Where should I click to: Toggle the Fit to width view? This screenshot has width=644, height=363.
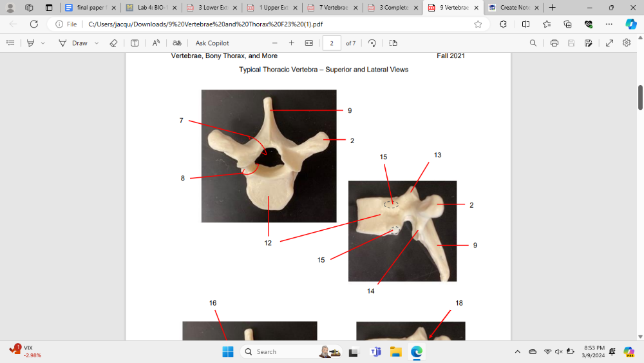tap(308, 43)
